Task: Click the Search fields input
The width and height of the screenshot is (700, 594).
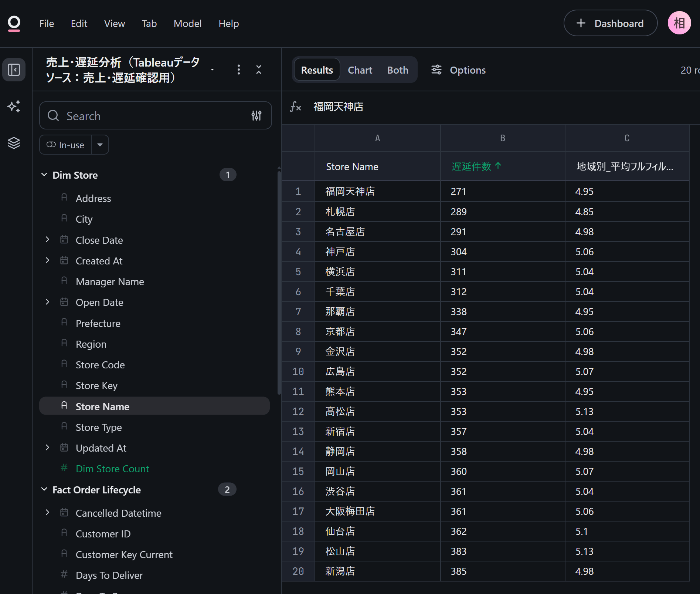Action: (155, 116)
